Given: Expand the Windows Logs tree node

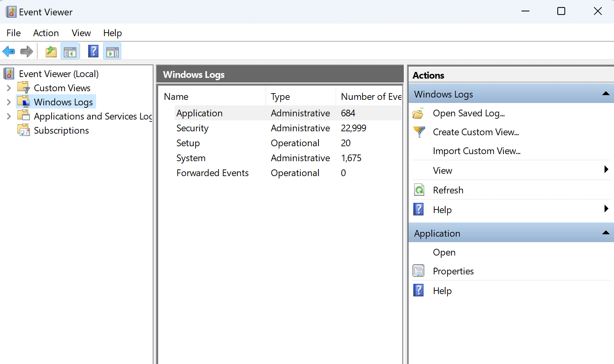Looking at the screenshot, I should coord(9,102).
